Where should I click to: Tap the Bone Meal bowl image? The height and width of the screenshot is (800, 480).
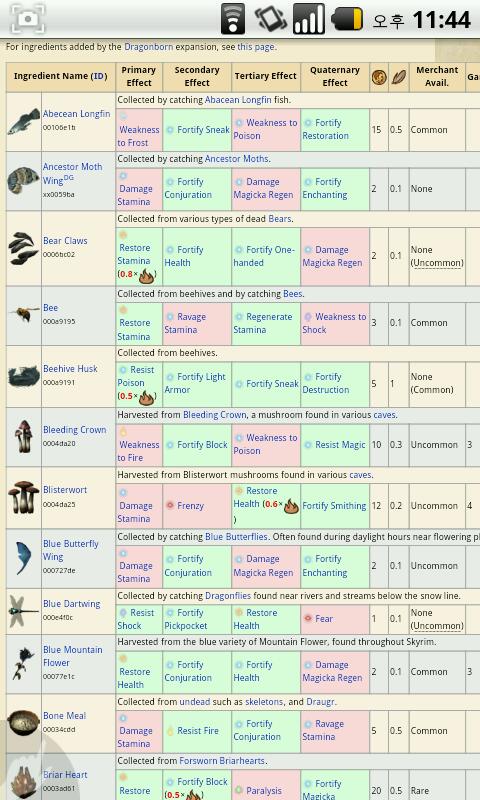click(23, 722)
